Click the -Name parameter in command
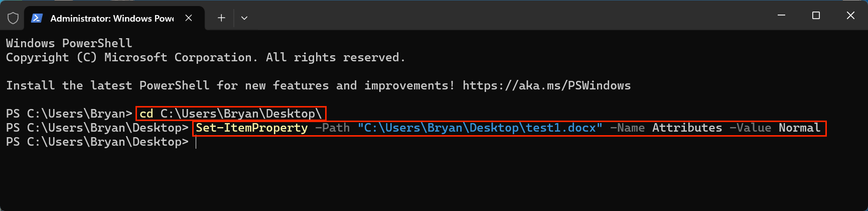 [627, 128]
